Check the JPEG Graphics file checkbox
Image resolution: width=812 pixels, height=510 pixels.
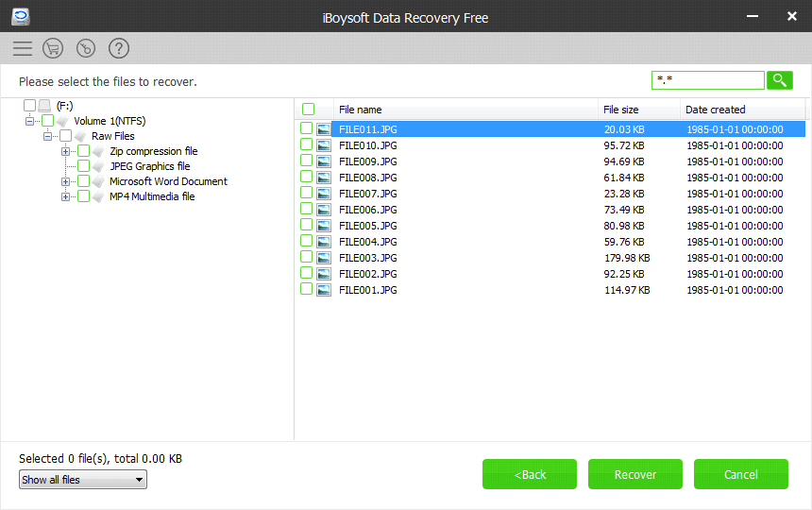pos(83,165)
